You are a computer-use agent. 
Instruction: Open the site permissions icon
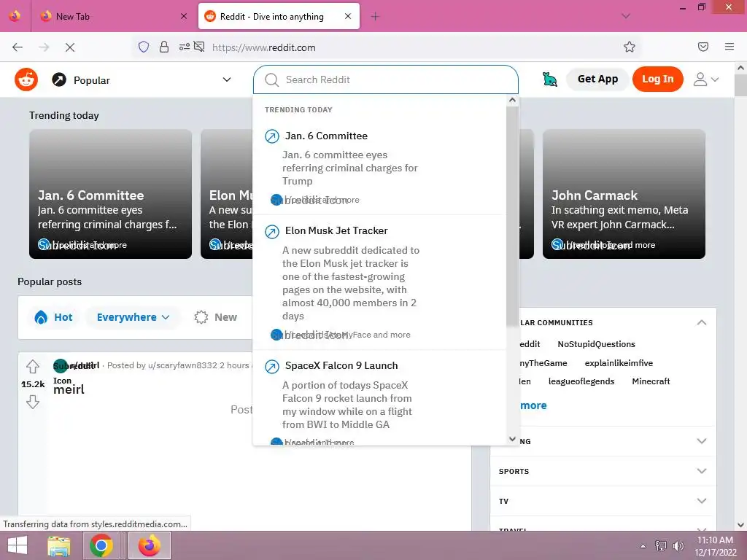(x=184, y=47)
